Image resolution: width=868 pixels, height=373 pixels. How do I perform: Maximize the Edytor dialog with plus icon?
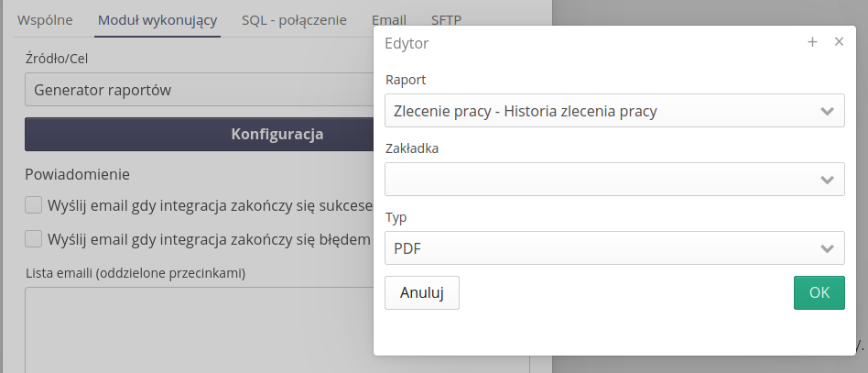pos(812,42)
